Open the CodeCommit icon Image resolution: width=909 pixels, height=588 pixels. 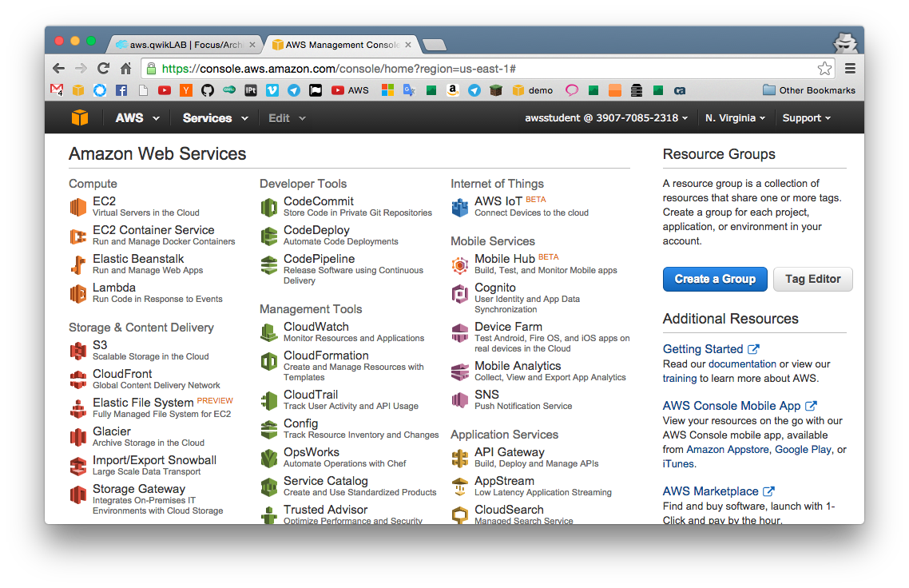(x=269, y=207)
